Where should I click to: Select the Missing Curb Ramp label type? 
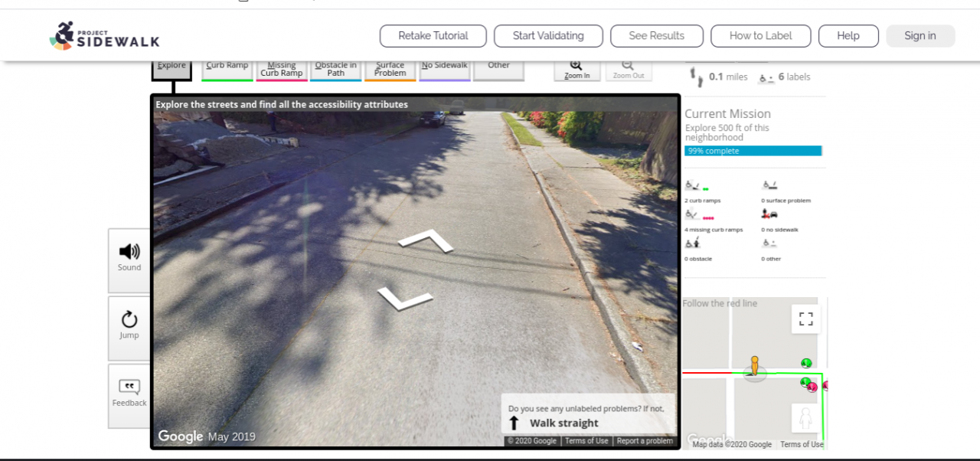[282, 70]
